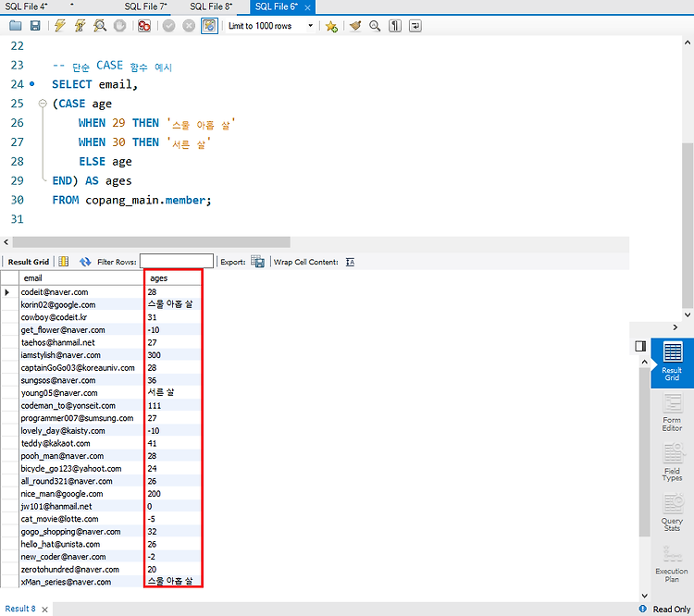Switch to the SQL File 4 tab
Screen dimensions: 694x616
[26, 6]
